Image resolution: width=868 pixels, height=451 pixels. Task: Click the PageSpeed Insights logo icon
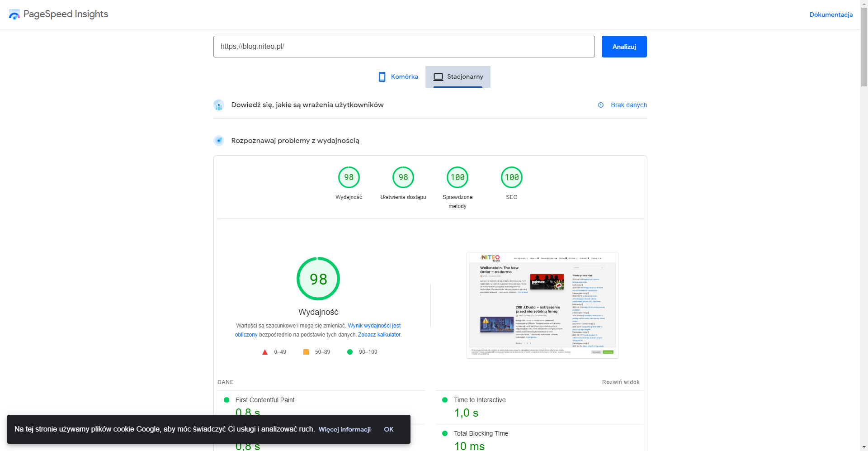coord(14,14)
